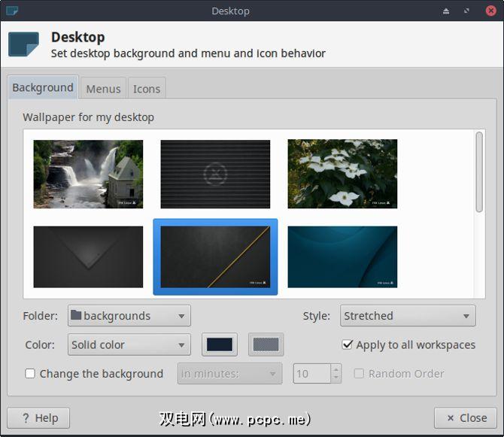Enable Change the background checkbox
The image size is (504, 437).
[30, 373]
